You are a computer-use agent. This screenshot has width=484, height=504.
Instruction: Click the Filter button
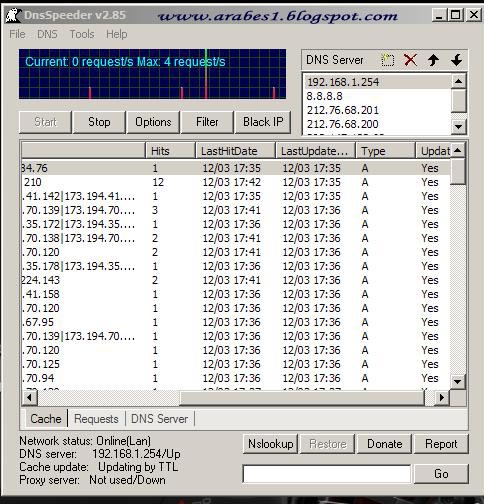207,122
